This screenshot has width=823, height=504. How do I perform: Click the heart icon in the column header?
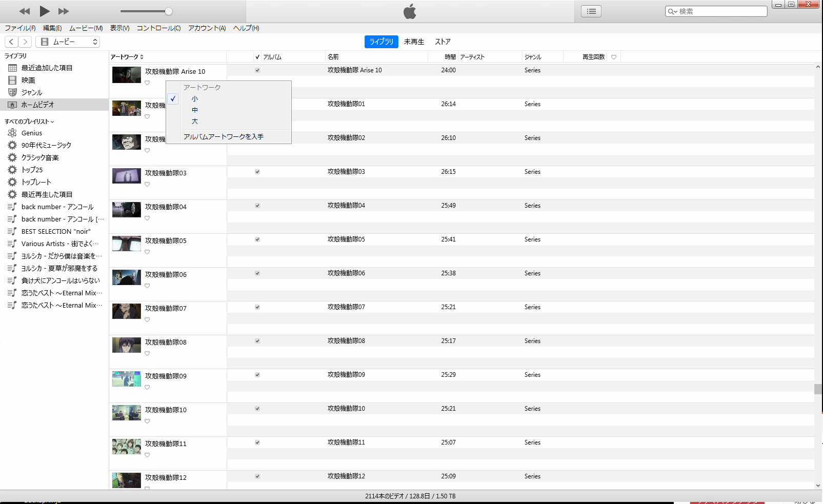coord(614,57)
